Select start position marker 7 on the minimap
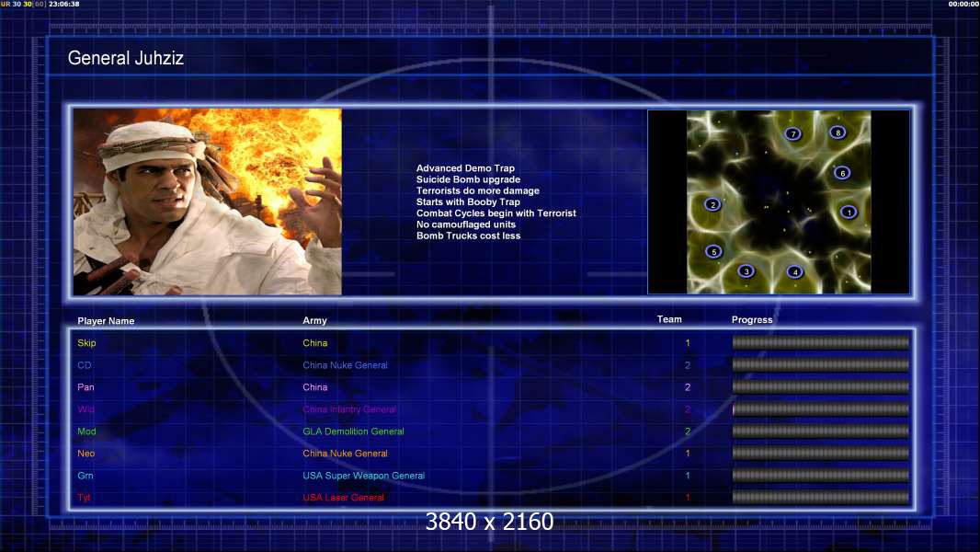 tap(792, 133)
